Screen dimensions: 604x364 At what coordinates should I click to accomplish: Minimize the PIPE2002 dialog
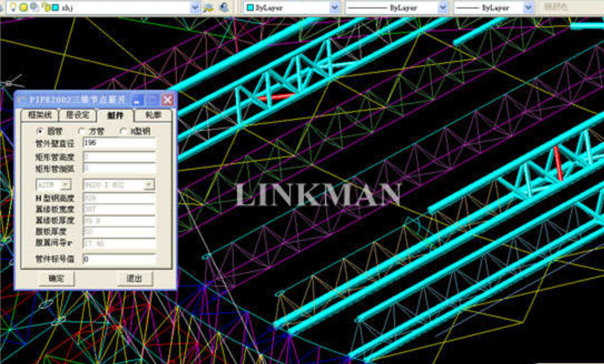138,100
